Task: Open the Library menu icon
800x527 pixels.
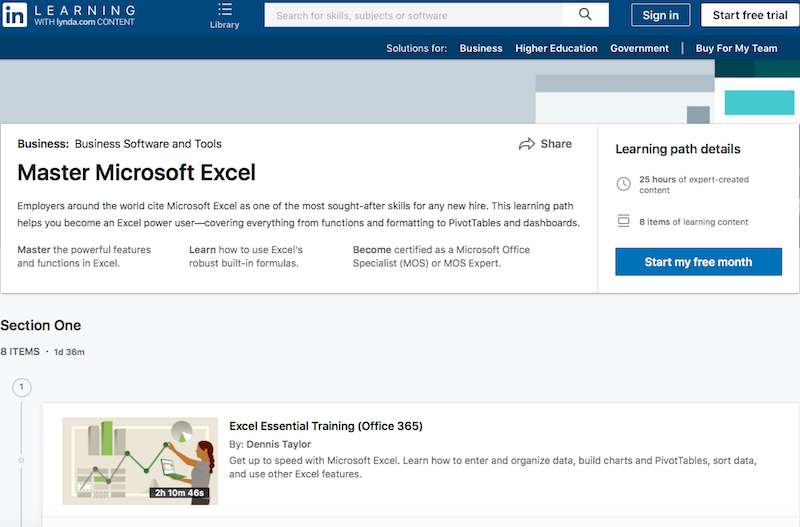Action: click(x=224, y=9)
